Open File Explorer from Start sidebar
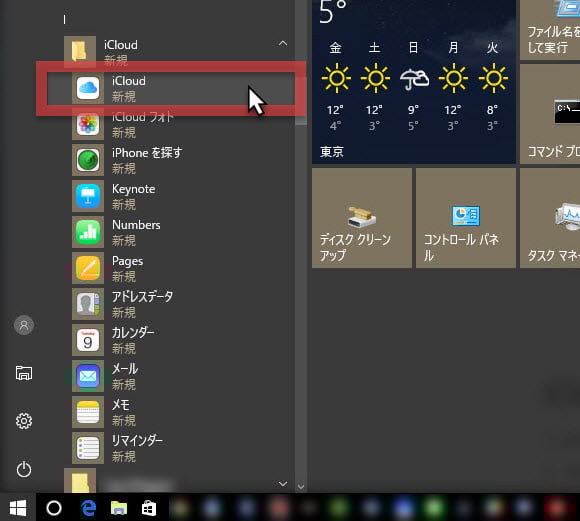 24,373
